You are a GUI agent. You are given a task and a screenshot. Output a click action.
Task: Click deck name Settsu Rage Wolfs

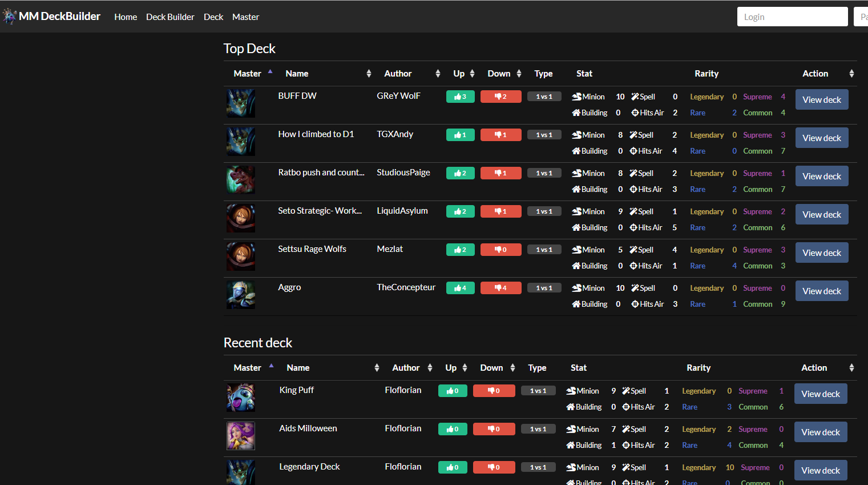[312, 248]
